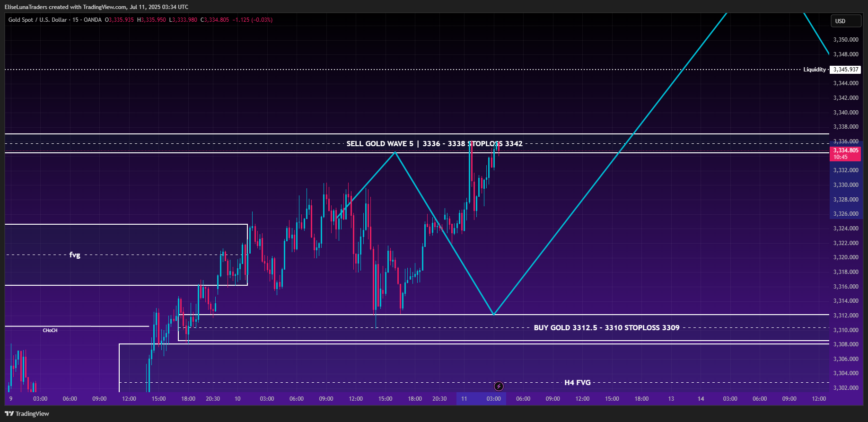
Task: Select the BUY GOLD 3312.5 - 3310 annotation
Action: [x=606, y=328]
